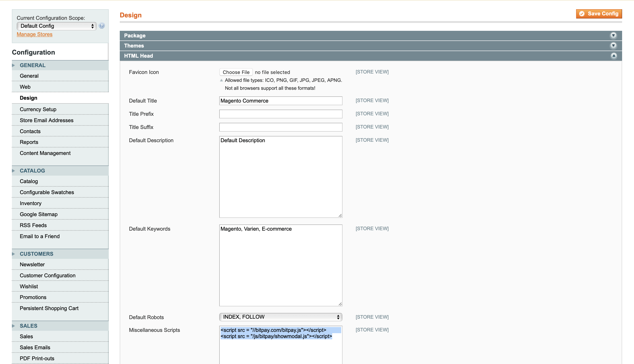
Task: Click the Default Keywords textarea resize handle
Action: click(x=340, y=304)
